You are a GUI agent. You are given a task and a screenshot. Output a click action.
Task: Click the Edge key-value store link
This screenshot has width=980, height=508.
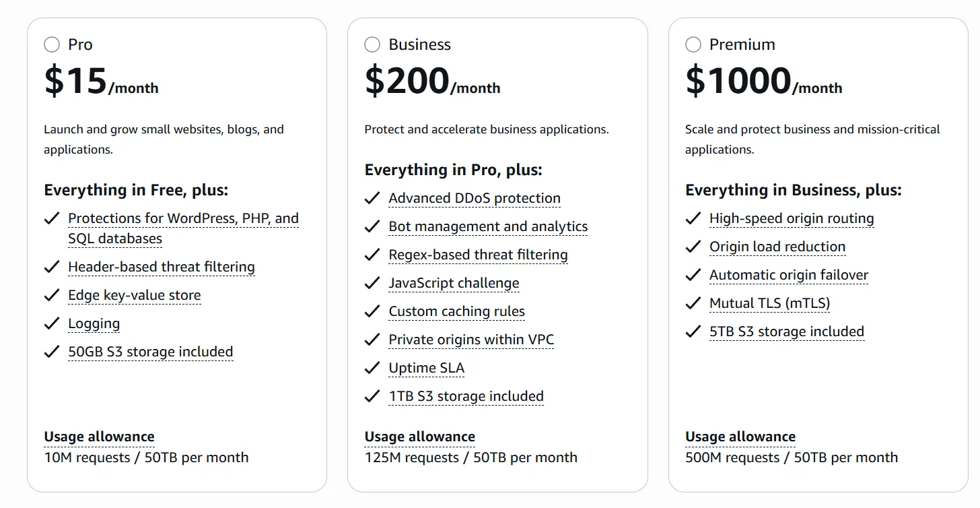[134, 295]
